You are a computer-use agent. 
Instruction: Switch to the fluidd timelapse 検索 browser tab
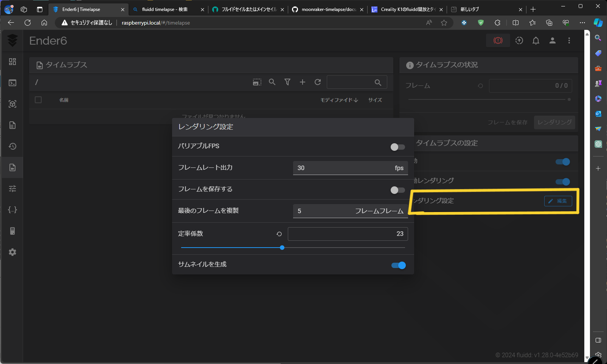[x=163, y=9]
